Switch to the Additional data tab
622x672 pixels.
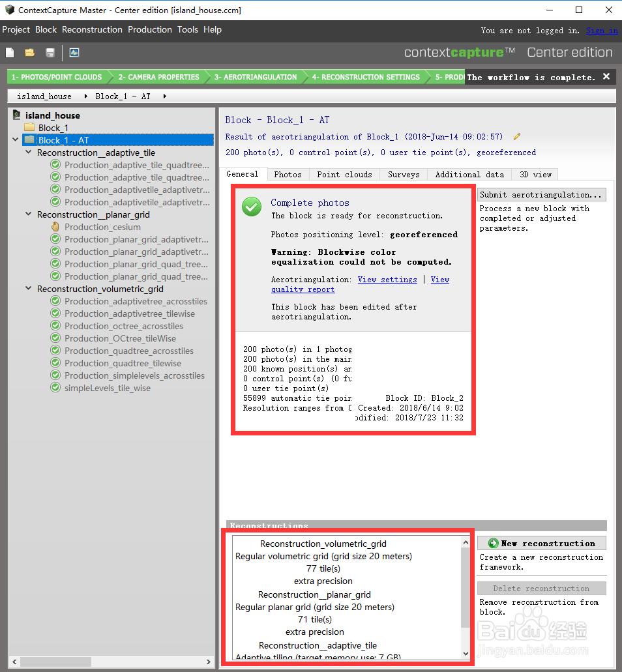(469, 175)
